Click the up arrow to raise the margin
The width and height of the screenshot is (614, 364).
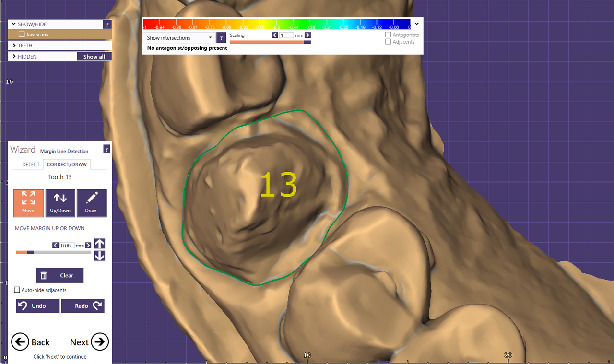100,244
